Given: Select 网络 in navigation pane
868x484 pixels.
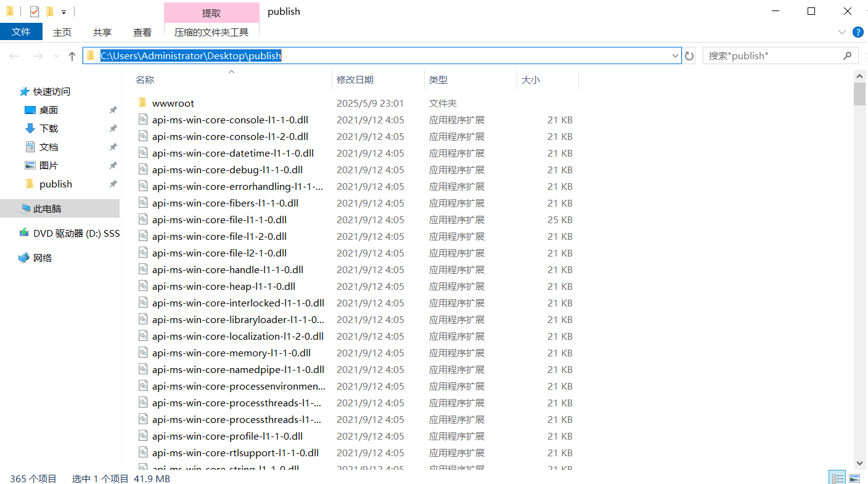Looking at the screenshot, I should 43,258.
